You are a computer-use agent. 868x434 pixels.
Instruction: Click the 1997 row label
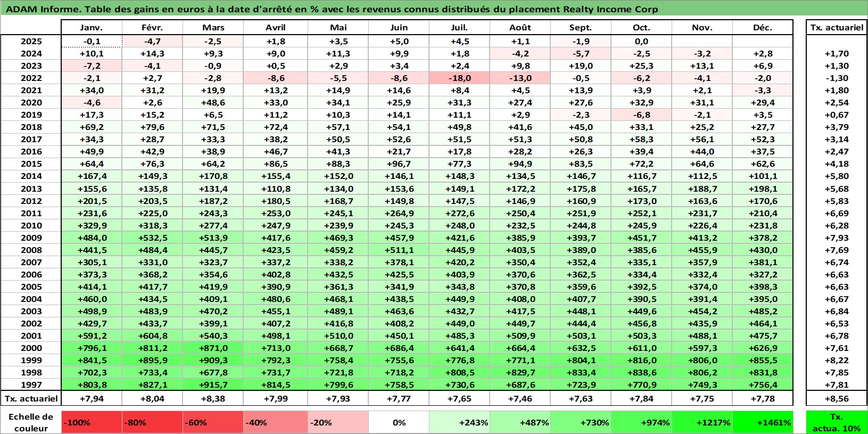coord(31,384)
